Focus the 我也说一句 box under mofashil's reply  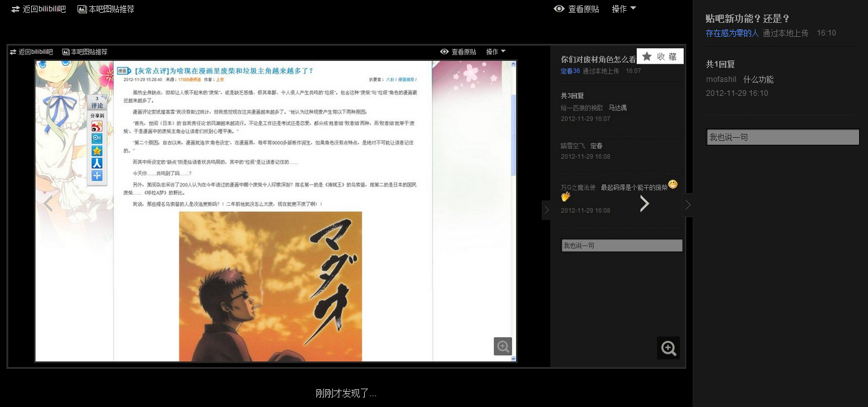point(783,137)
